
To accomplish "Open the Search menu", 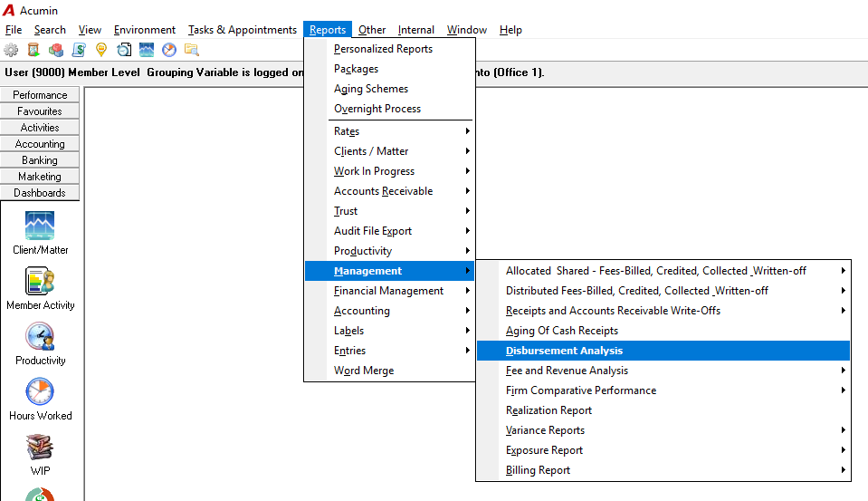I will point(50,30).
